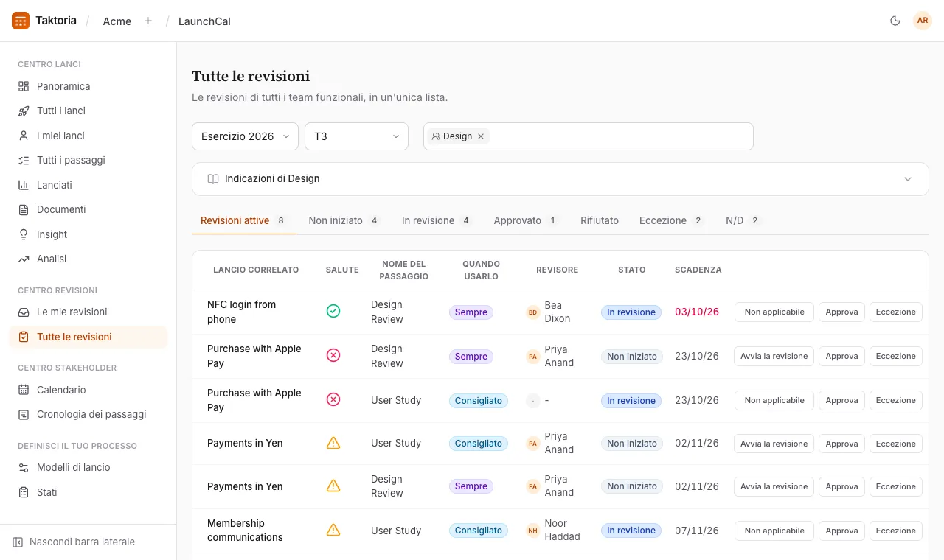Screen dimensions: 944x560
Task: Open Panoramica in the sidebar
Action: pyautogui.click(x=88, y=86)
